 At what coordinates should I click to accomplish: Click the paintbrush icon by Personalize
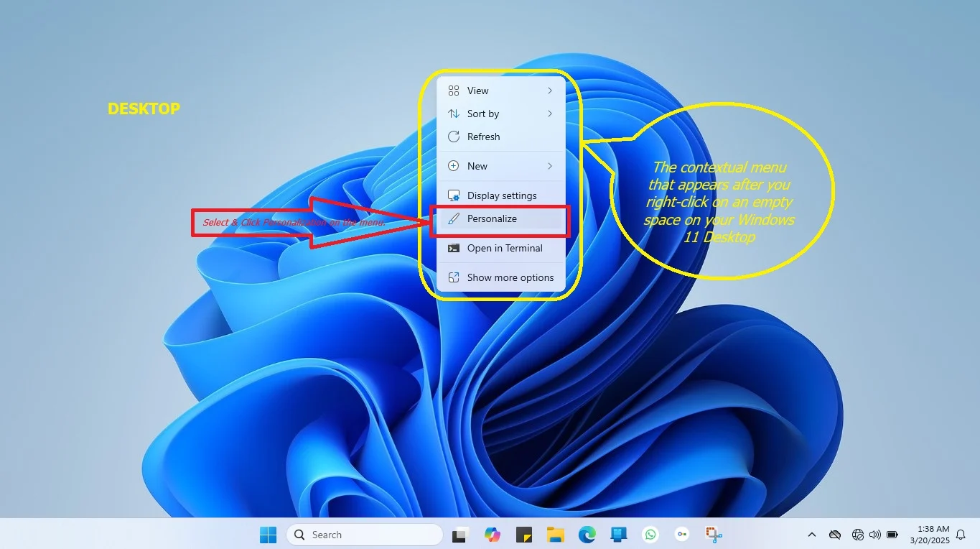click(454, 218)
